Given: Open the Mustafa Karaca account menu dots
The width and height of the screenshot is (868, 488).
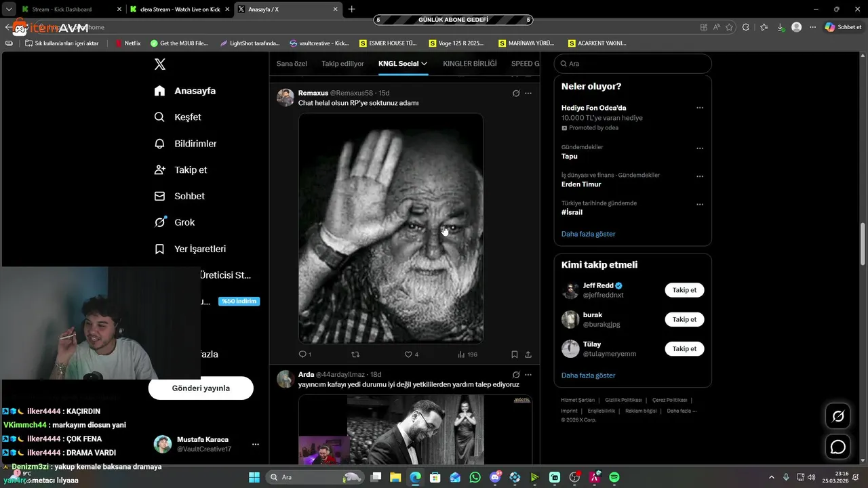Looking at the screenshot, I should (x=256, y=445).
